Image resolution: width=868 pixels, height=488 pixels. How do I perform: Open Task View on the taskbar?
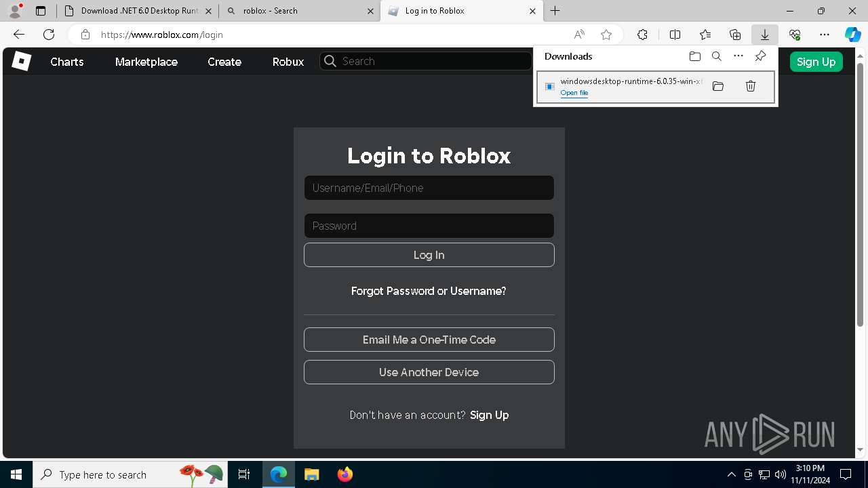(244, 474)
